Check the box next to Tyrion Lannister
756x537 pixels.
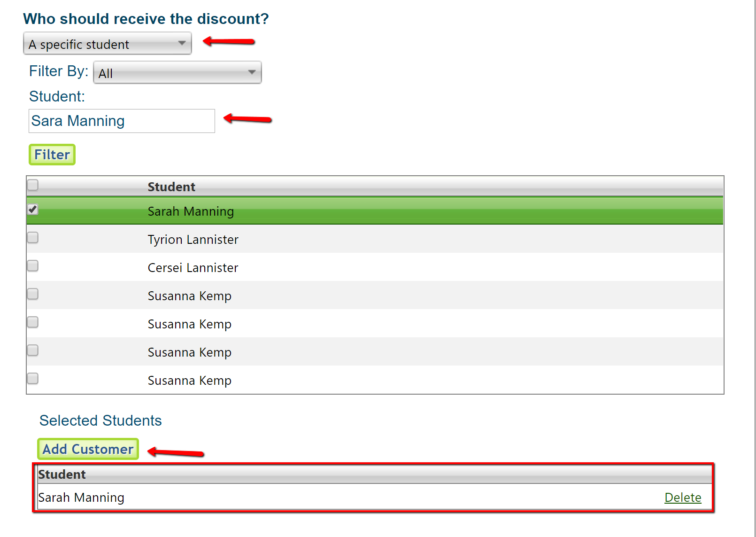coord(33,238)
